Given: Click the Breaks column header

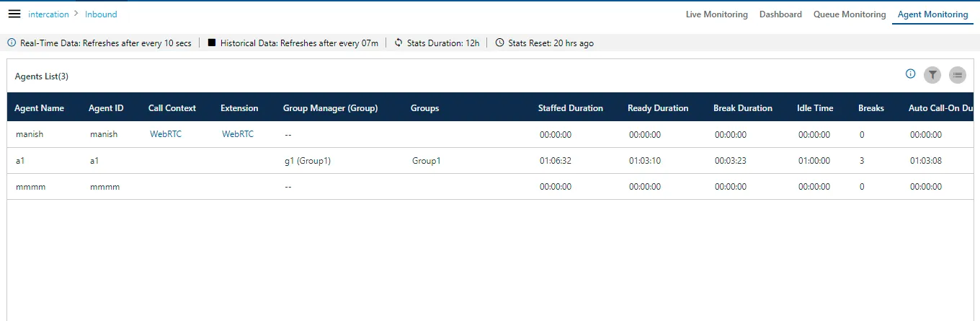Looking at the screenshot, I should point(871,108).
